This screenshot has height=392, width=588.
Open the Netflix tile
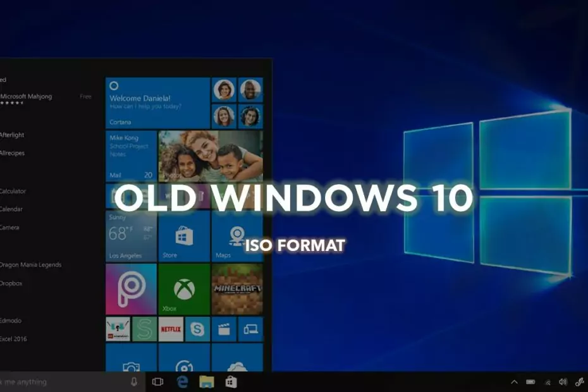171,329
